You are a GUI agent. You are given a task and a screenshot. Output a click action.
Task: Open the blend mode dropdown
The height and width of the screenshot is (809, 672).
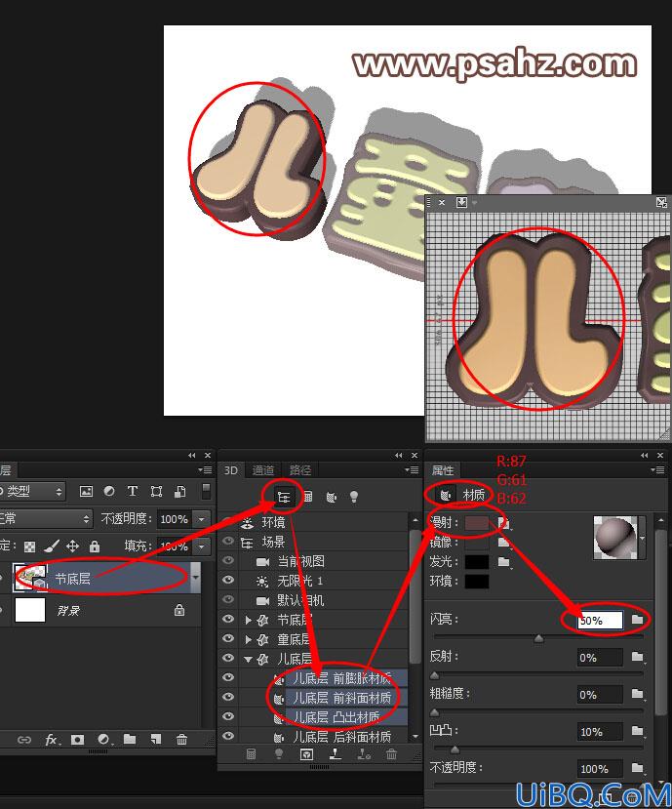click(46, 518)
